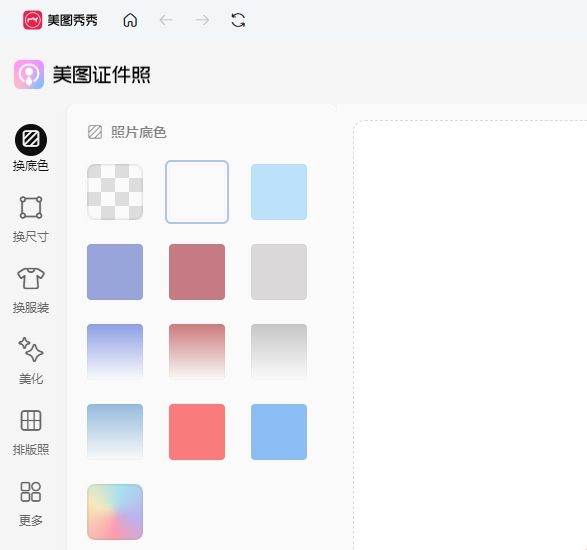Click the 照片底色 header icon
Image resolution: width=587 pixels, height=550 pixels.
pyautogui.click(x=95, y=132)
